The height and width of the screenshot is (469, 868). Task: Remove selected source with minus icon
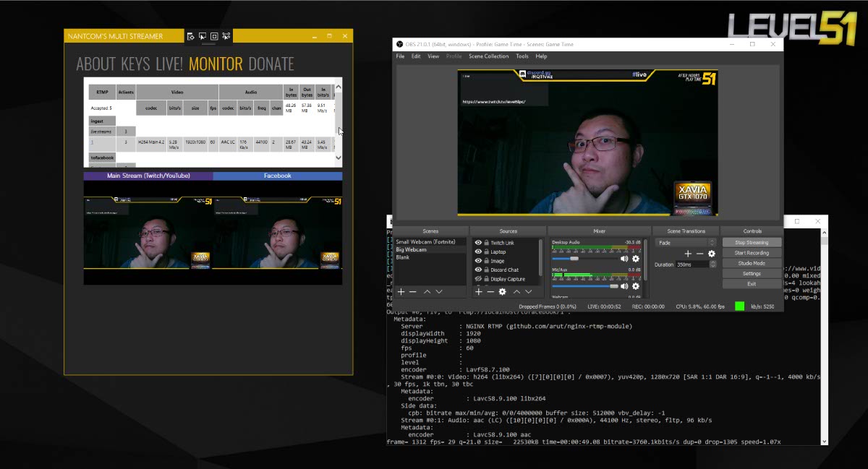[490, 291]
